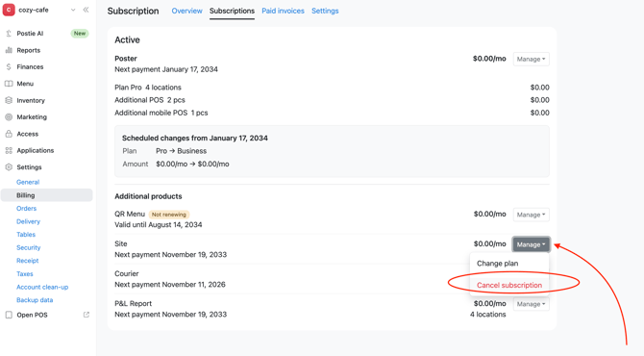Open the Backup data link
The width and height of the screenshot is (644, 356).
tap(35, 300)
